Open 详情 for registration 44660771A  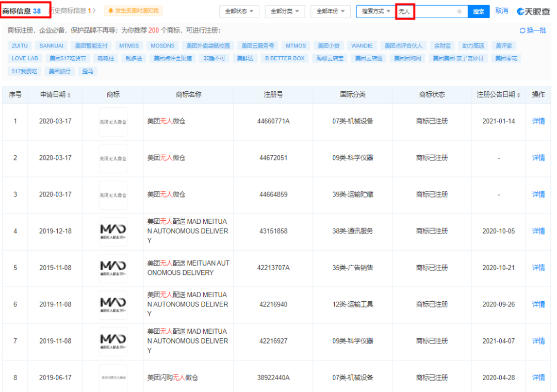coord(538,122)
